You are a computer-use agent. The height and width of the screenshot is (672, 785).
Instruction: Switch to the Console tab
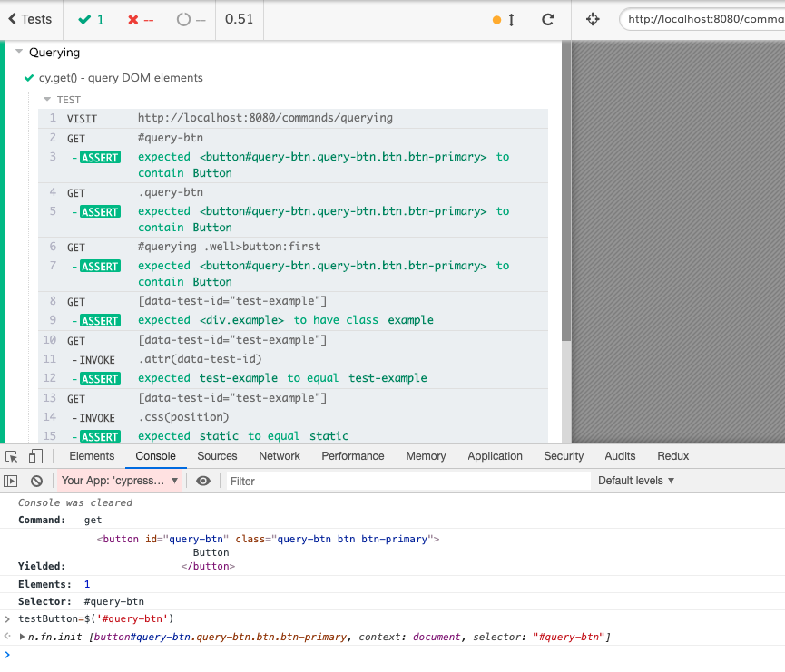point(156,456)
